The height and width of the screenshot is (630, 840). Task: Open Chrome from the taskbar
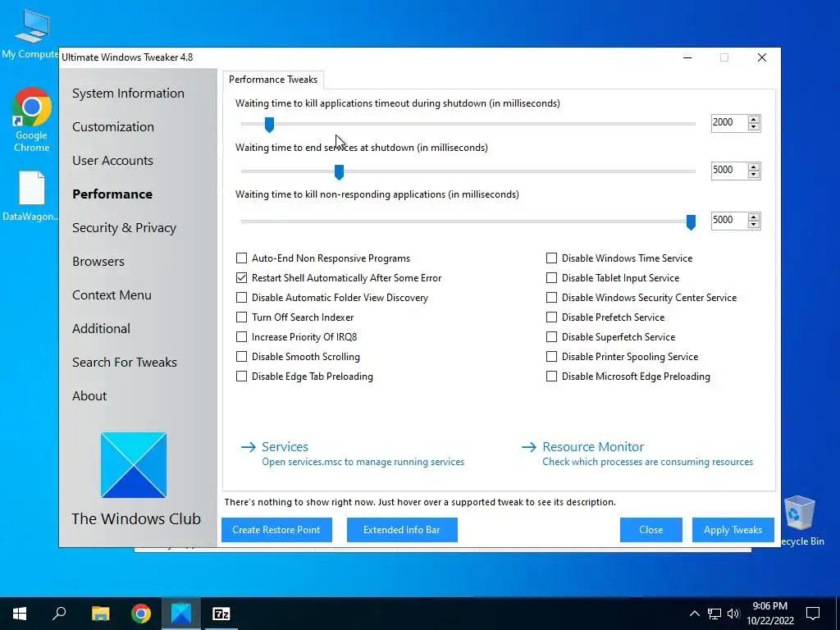click(x=141, y=614)
